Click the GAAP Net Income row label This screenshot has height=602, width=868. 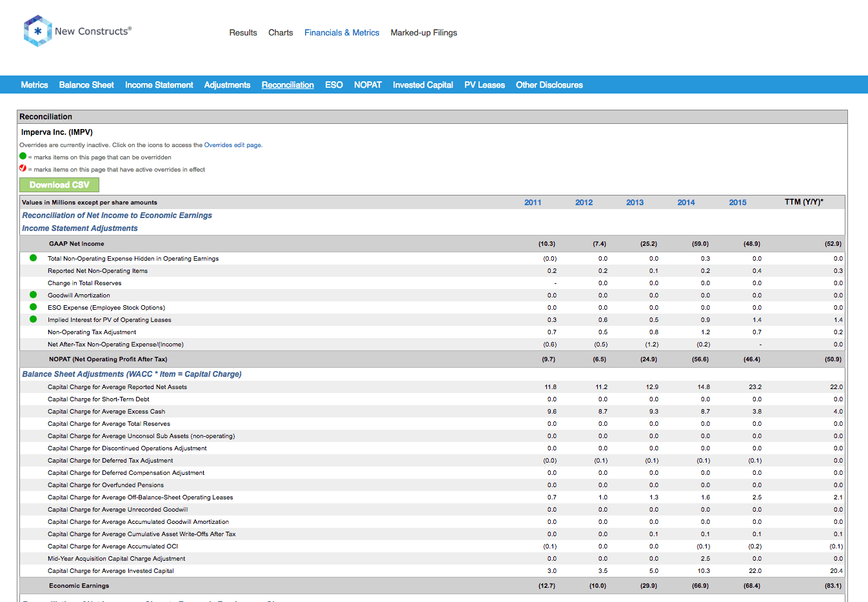[x=76, y=244]
